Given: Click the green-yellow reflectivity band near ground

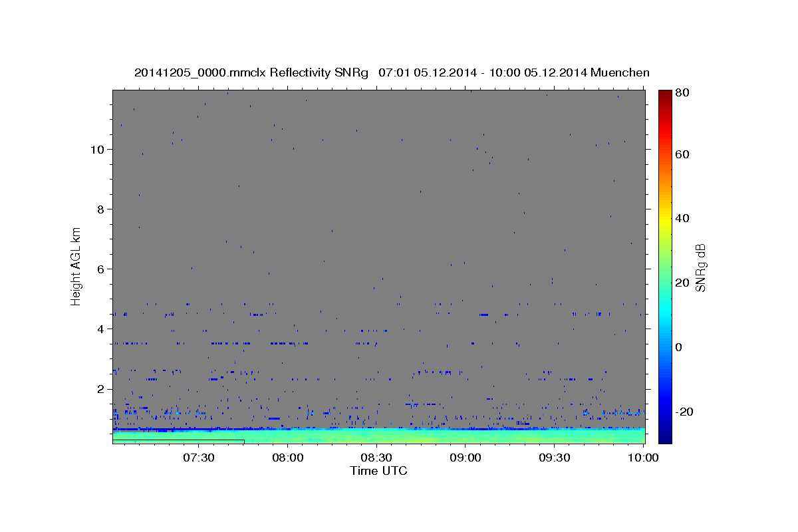Looking at the screenshot, I should (x=378, y=436).
